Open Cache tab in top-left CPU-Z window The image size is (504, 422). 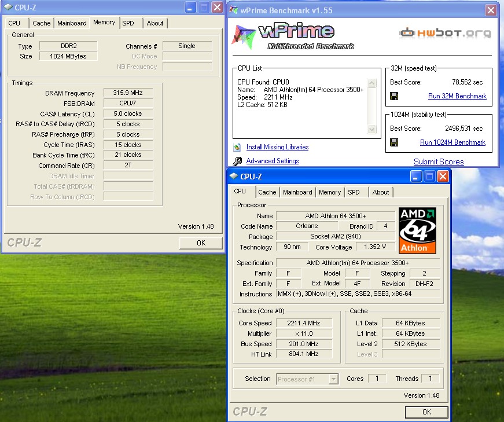coord(42,23)
